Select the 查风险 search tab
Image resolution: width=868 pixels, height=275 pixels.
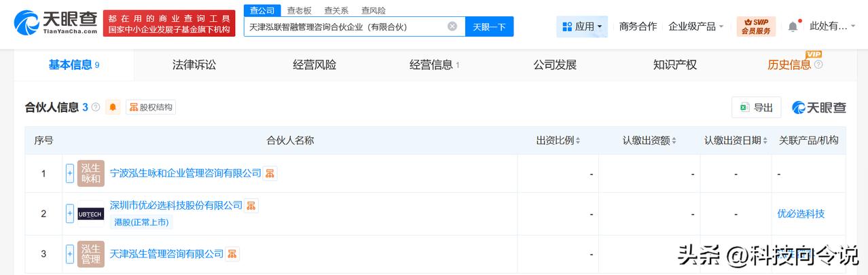point(374,10)
